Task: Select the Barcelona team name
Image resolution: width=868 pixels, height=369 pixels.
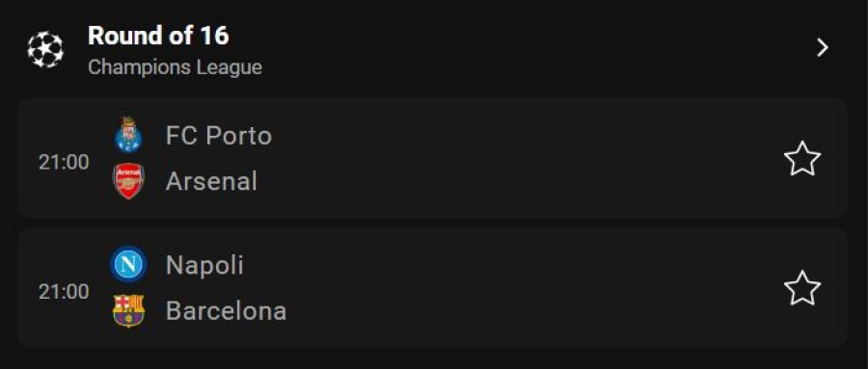Action: click(226, 311)
